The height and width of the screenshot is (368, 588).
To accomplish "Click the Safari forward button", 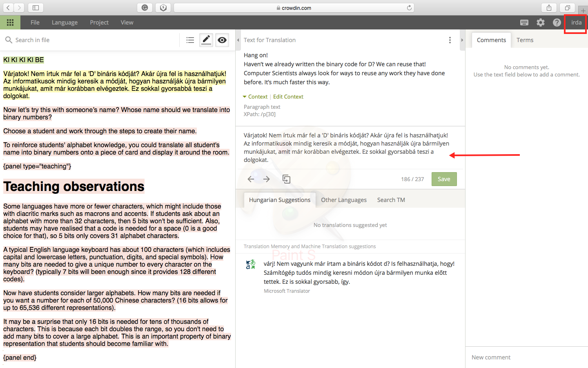I will (19, 8).
